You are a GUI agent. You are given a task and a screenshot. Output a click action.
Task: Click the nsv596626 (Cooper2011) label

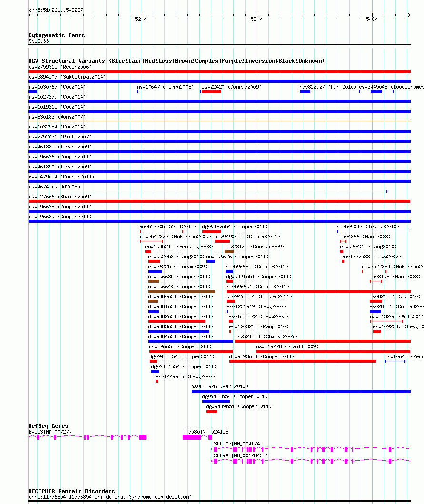pyautogui.click(x=60, y=157)
